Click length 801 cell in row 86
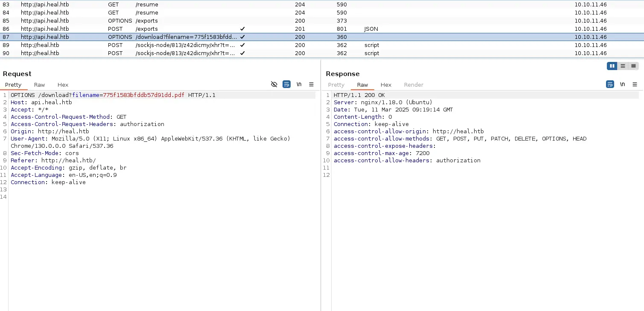The width and height of the screenshot is (644, 311). (341, 29)
